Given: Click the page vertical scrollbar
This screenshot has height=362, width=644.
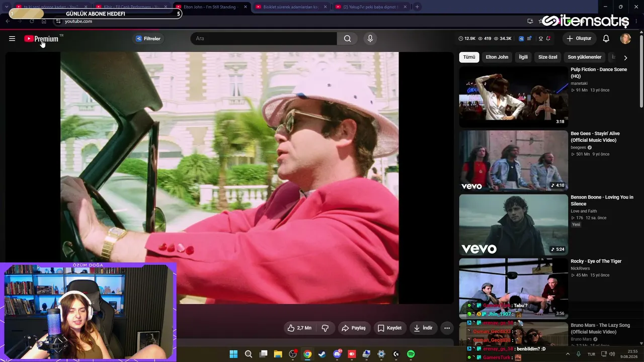Looking at the screenshot, I should pyautogui.click(x=641, y=70).
